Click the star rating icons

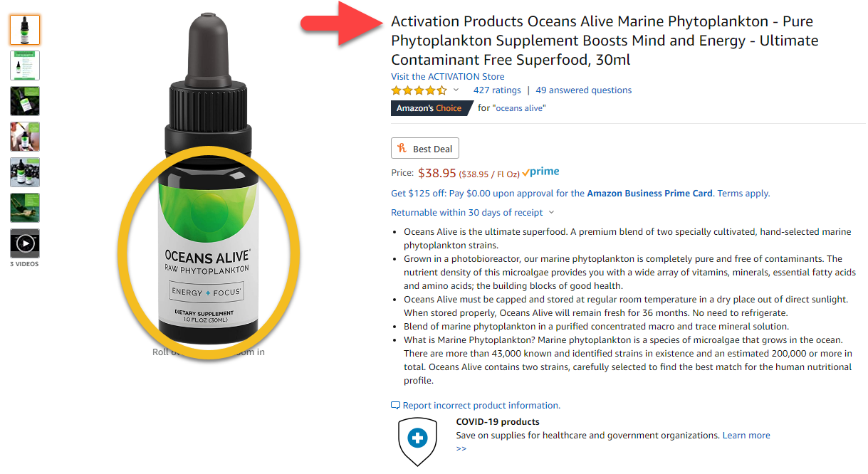[419, 90]
